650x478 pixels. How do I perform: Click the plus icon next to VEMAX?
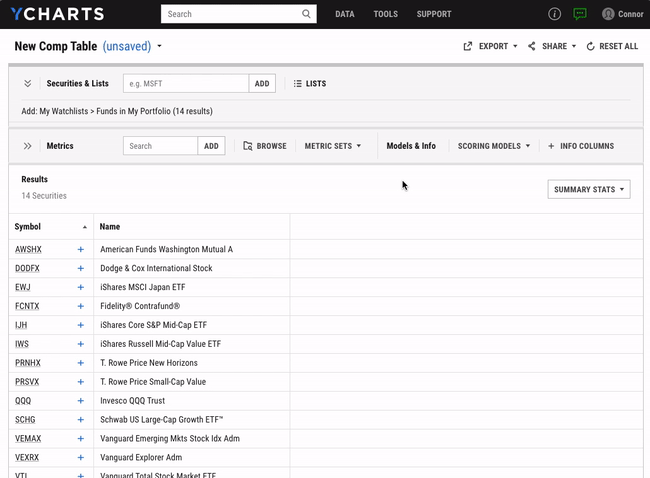click(x=80, y=439)
